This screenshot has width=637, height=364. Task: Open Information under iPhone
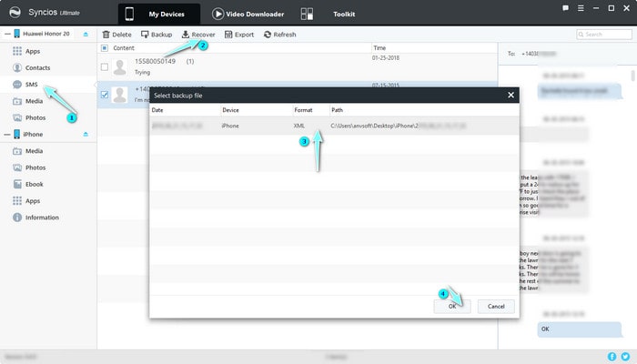(42, 217)
